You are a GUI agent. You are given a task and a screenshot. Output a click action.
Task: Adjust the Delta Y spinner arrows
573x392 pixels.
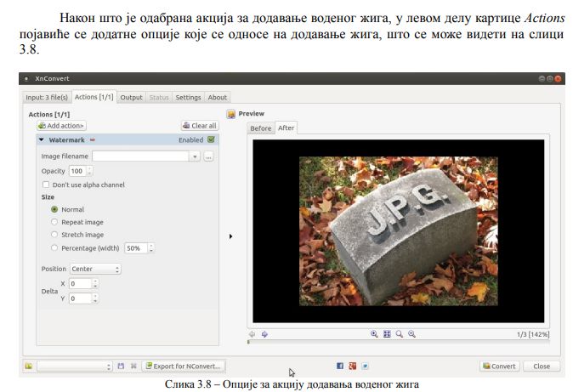pos(95,298)
